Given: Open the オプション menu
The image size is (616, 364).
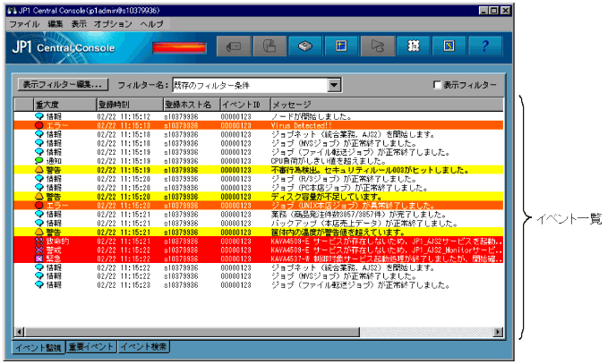Looking at the screenshot, I should tap(113, 22).
